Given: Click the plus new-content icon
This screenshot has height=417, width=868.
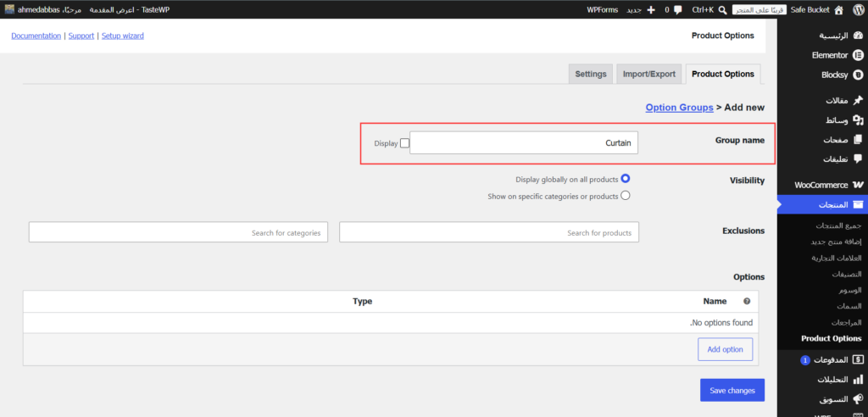Looking at the screenshot, I should coord(650,9).
